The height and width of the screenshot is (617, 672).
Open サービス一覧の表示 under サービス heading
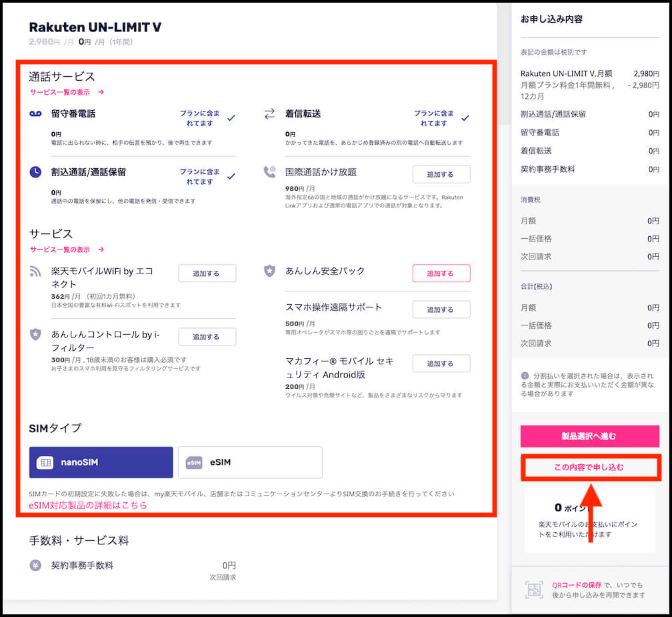tap(60, 249)
